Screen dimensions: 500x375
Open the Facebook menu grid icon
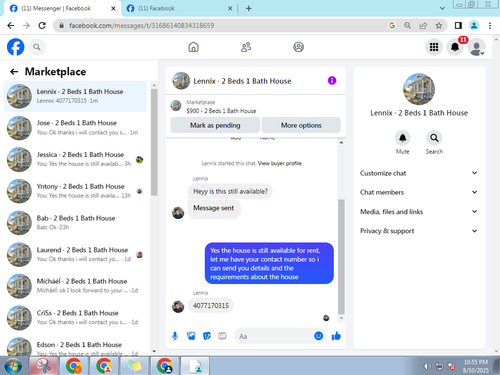(434, 47)
